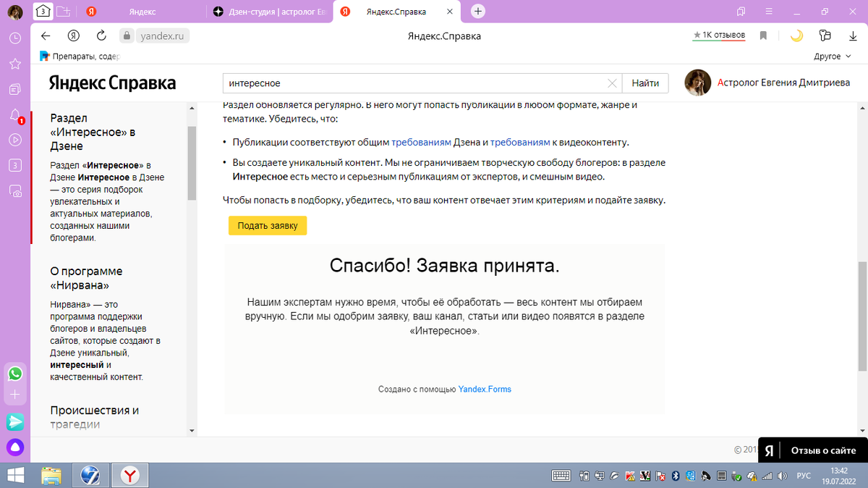Go back to the previous page
This screenshot has width=868, height=488.
[46, 35]
